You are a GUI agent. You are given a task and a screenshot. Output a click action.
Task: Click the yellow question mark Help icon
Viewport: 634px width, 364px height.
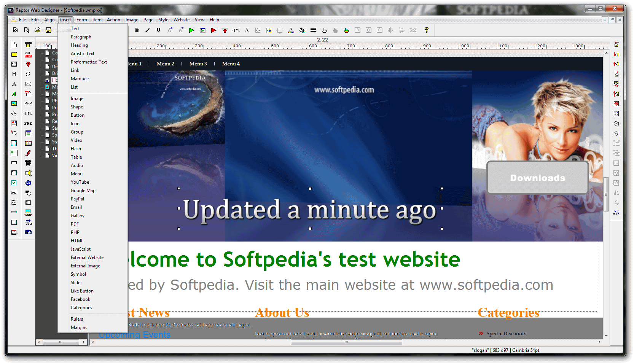(427, 30)
